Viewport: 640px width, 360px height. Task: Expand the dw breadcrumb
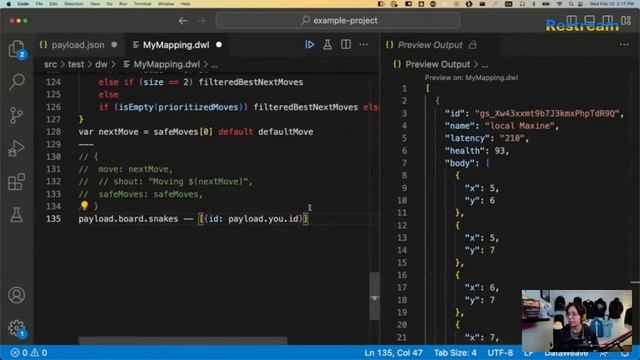pos(101,64)
